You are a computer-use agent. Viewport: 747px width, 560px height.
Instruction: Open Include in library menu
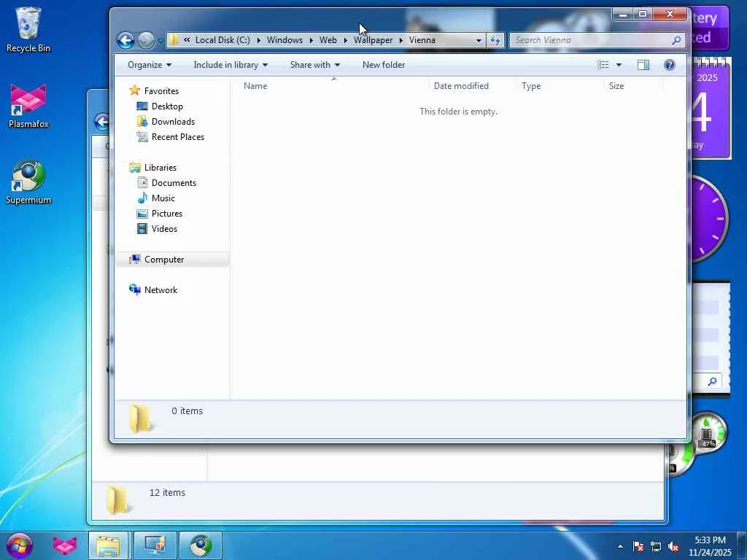(231, 65)
